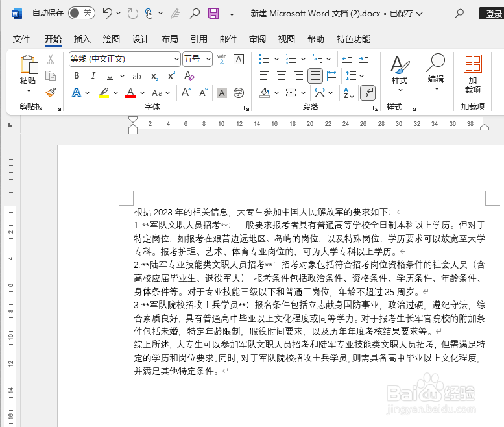Switch to the 引用 tab

point(199,39)
